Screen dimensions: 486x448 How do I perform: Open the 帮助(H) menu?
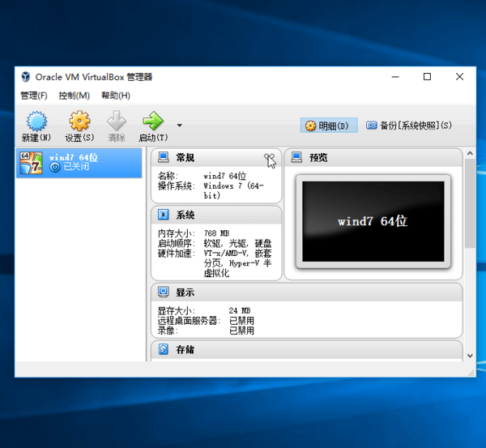(x=115, y=96)
